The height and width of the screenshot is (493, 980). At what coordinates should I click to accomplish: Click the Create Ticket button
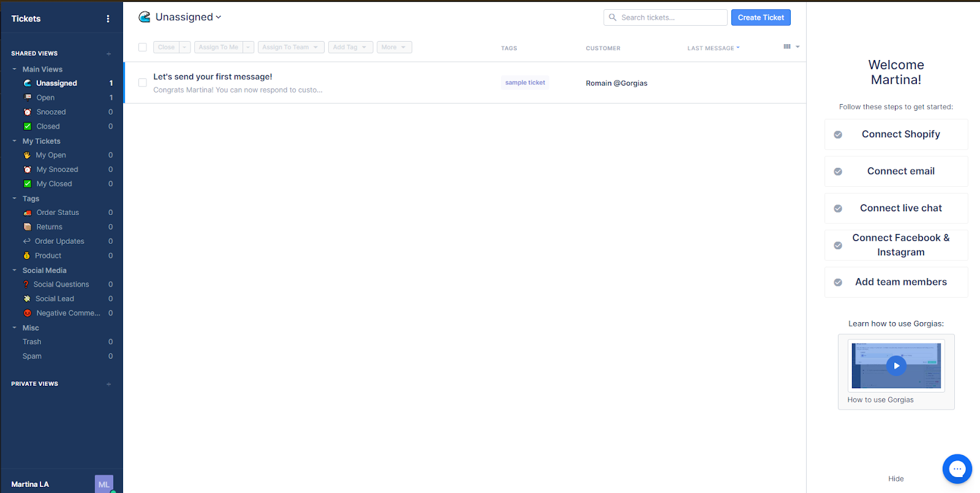coord(761,18)
